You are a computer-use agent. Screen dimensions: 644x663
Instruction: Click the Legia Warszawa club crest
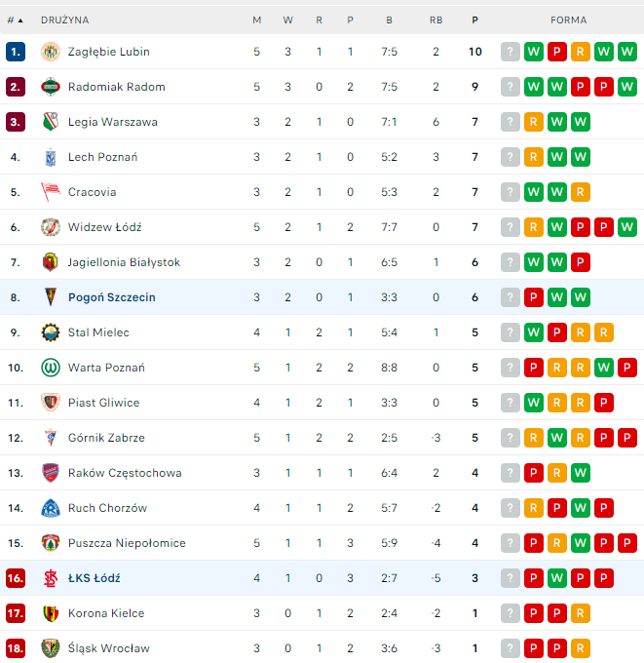click(51, 122)
